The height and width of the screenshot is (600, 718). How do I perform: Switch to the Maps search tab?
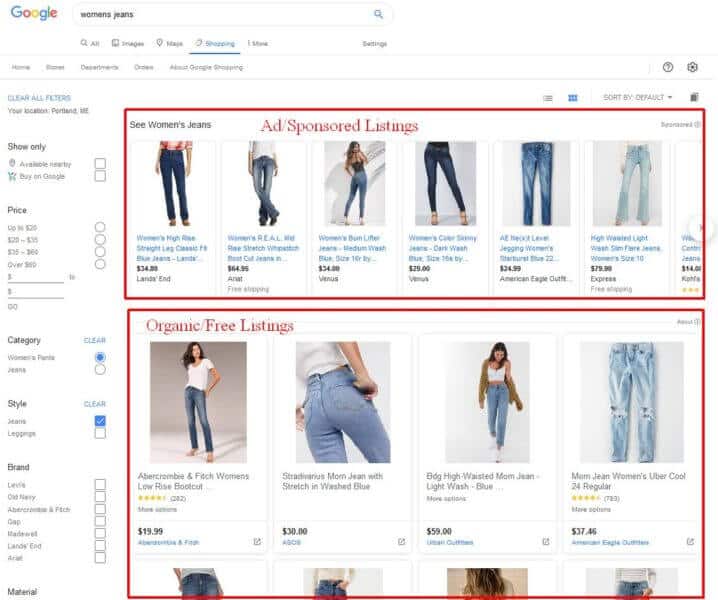169,44
